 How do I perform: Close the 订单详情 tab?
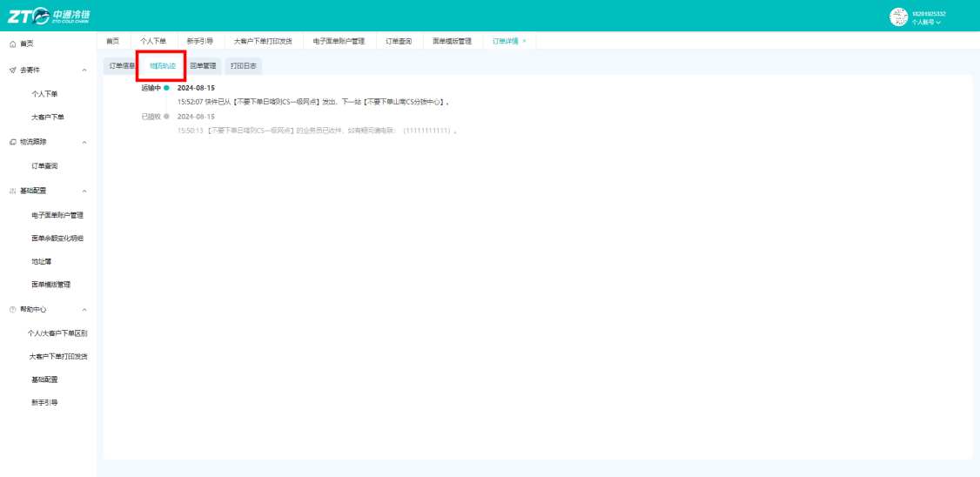point(524,41)
